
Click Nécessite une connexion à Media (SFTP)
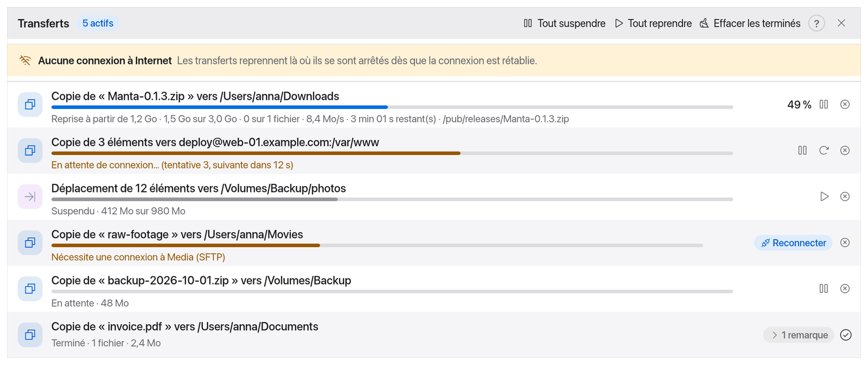point(138,257)
